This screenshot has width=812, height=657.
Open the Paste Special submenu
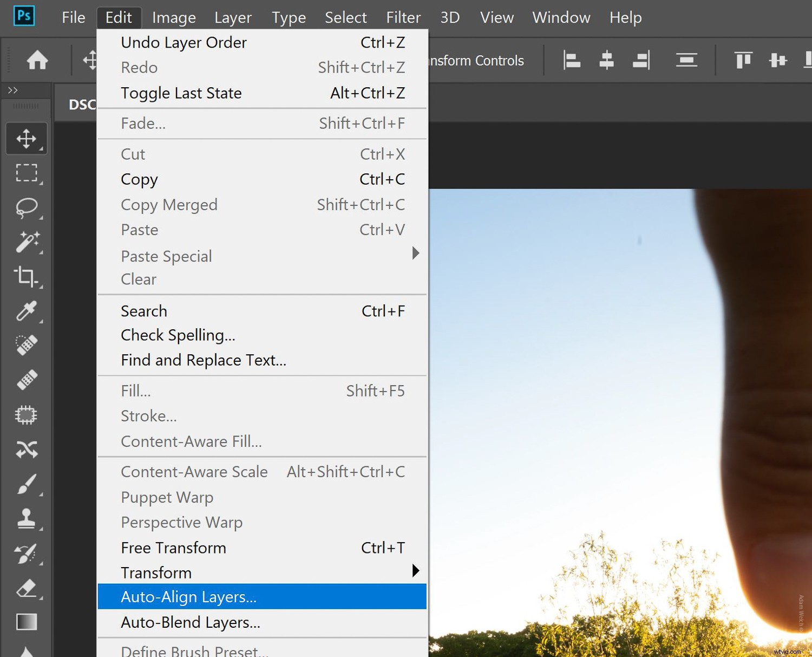pyautogui.click(x=166, y=256)
